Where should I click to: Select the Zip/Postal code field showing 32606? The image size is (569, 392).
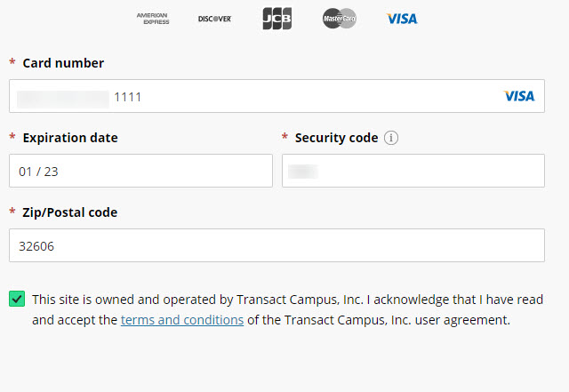point(276,245)
